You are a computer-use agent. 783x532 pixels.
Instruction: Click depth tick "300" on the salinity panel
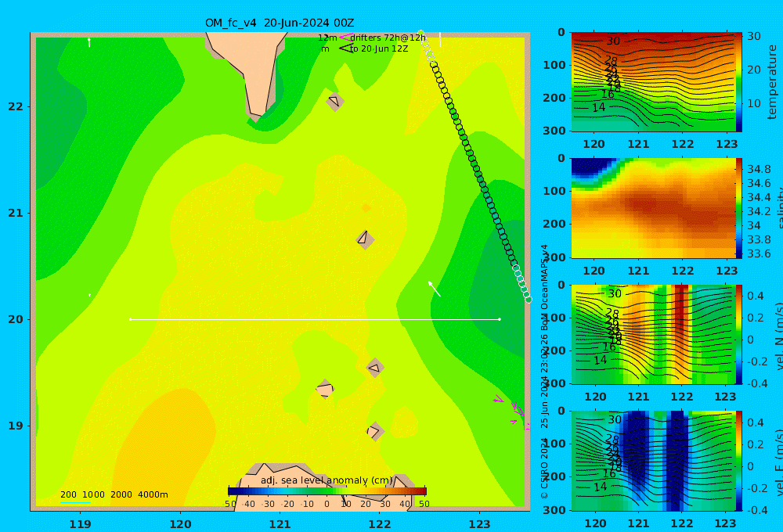coord(554,257)
